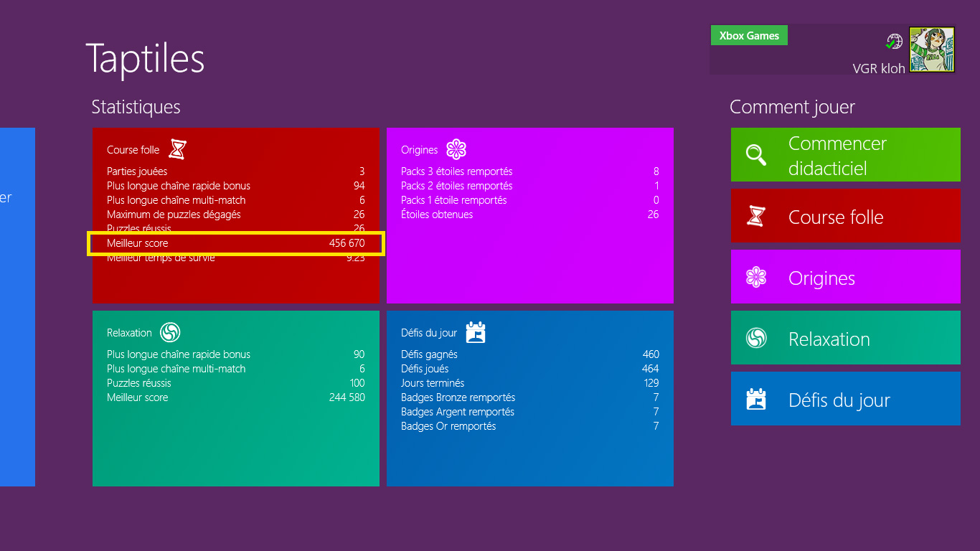Click the swirl icon on the Relaxation play button

(x=756, y=339)
